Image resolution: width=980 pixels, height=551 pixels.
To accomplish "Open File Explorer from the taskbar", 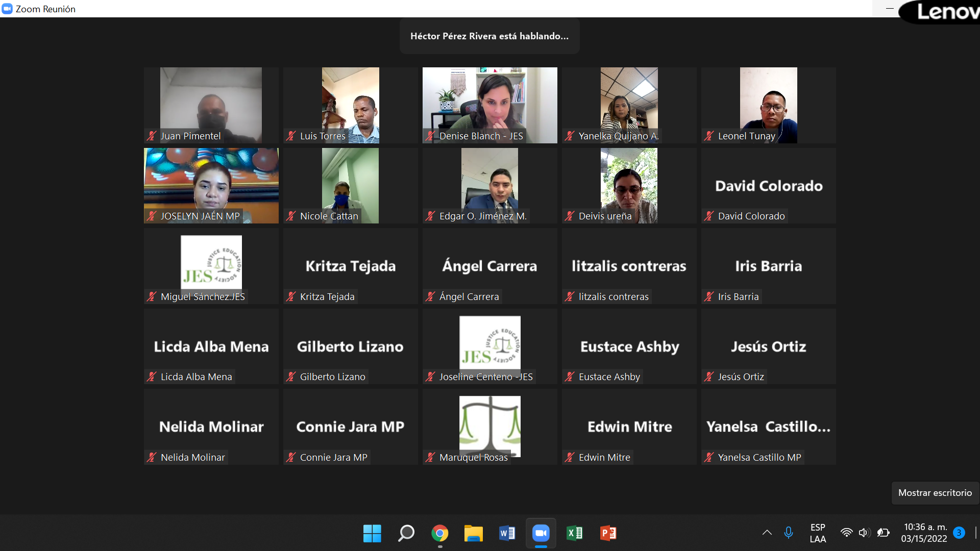I will 474,533.
